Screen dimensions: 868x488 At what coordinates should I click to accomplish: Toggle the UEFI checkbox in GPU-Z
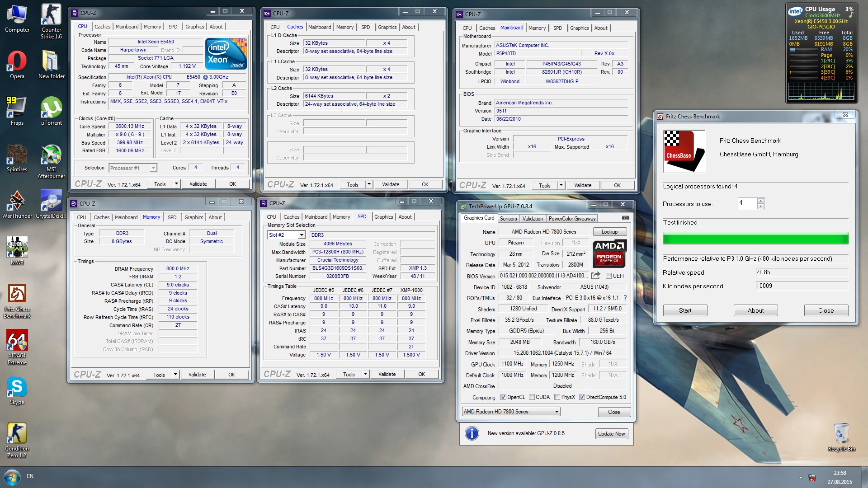tap(609, 276)
